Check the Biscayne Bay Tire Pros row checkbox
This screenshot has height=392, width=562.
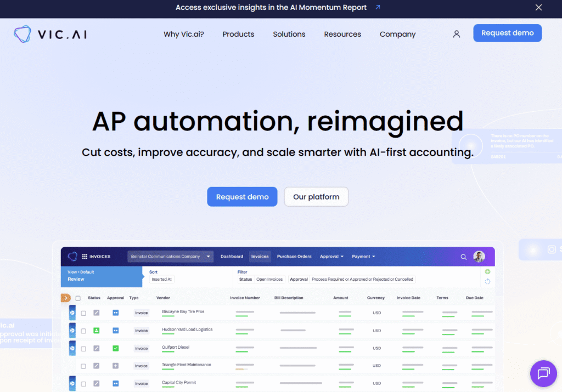pyautogui.click(x=83, y=313)
